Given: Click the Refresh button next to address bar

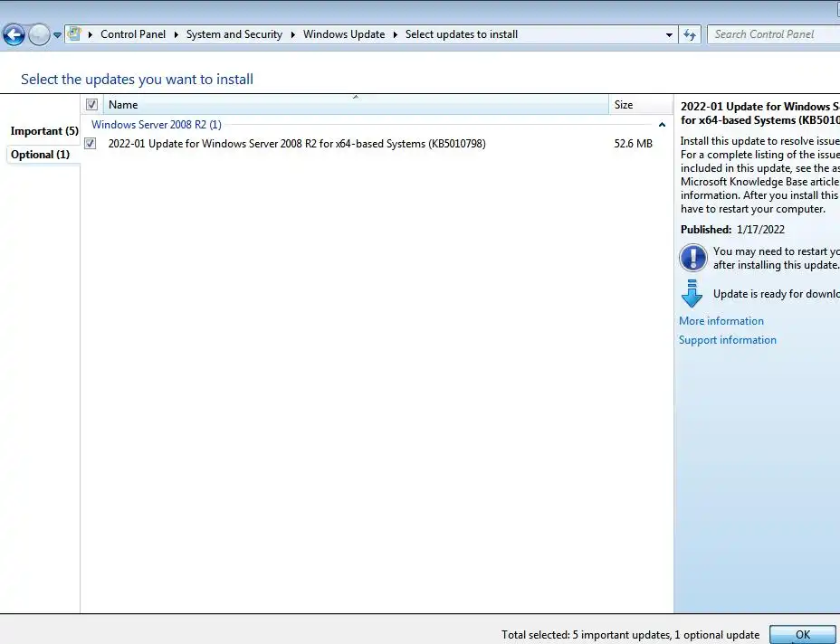Looking at the screenshot, I should [690, 34].
